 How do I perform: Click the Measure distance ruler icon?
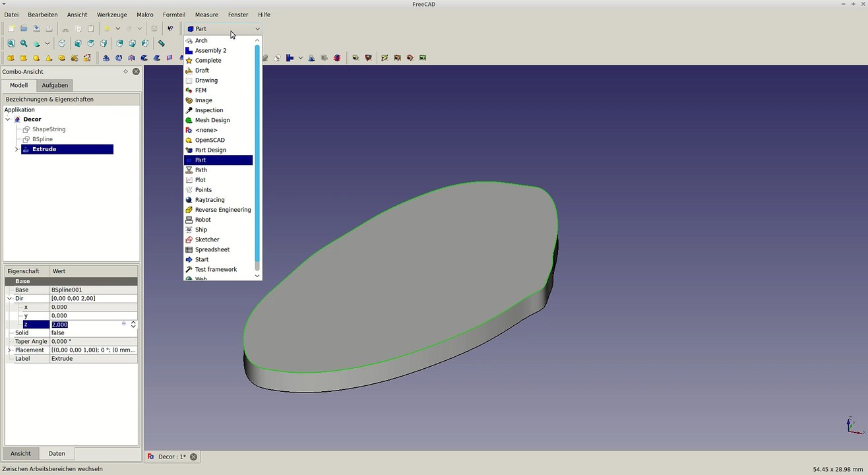(x=162, y=44)
